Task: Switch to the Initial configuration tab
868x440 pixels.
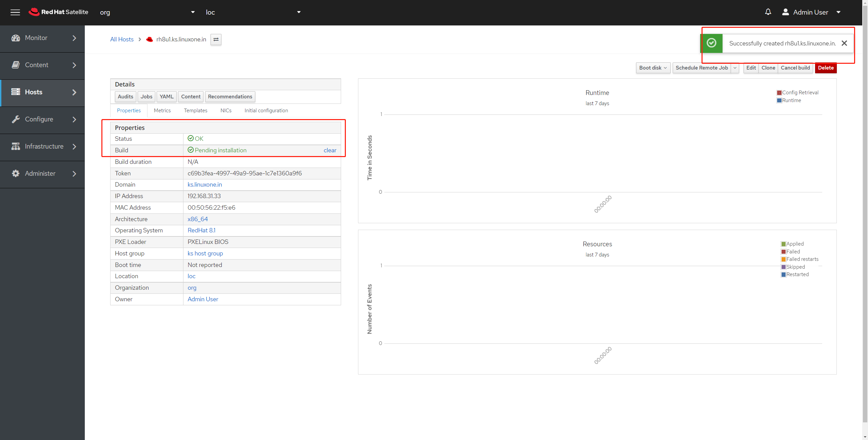Action: point(266,111)
